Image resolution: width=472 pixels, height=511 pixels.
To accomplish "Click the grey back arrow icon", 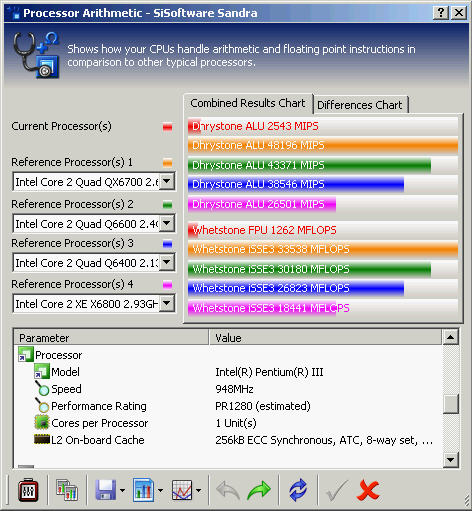I will point(228,490).
